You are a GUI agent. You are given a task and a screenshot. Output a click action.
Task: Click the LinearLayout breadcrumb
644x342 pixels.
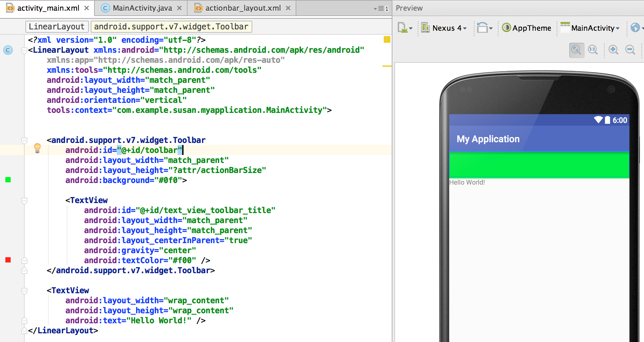coord(56,27)
